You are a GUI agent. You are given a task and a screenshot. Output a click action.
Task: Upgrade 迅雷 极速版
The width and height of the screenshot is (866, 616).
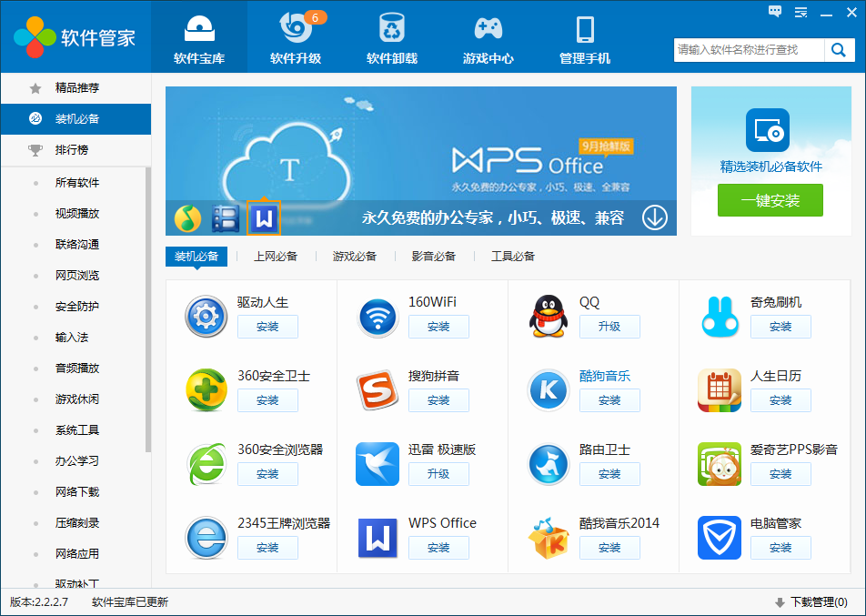438,474
